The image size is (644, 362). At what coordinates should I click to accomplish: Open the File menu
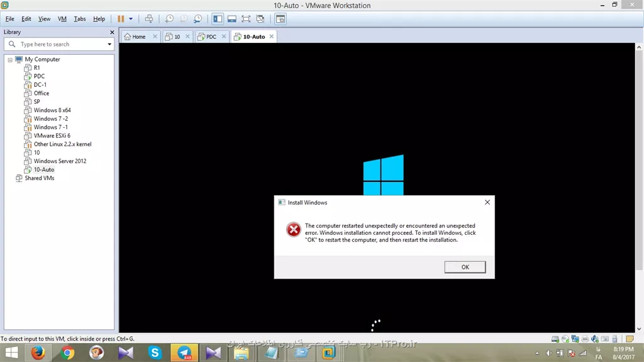10,19
